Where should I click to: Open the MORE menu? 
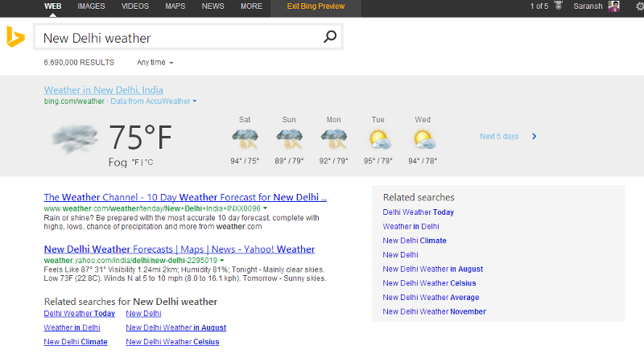[251, 6]
